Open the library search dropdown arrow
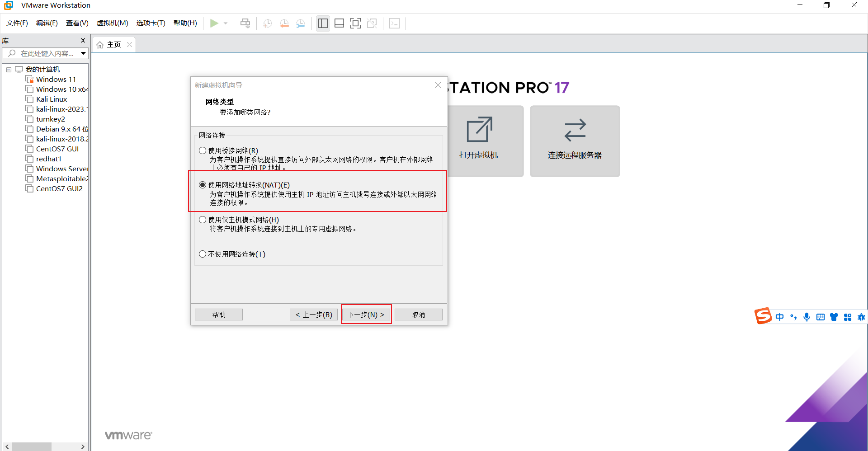The width and height of the screenshot is (868, 451). coord(83,53)
